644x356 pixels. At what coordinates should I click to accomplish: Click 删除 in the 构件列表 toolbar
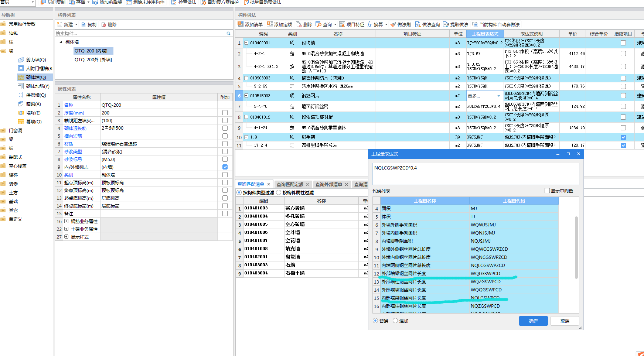[x=109, y=24]
